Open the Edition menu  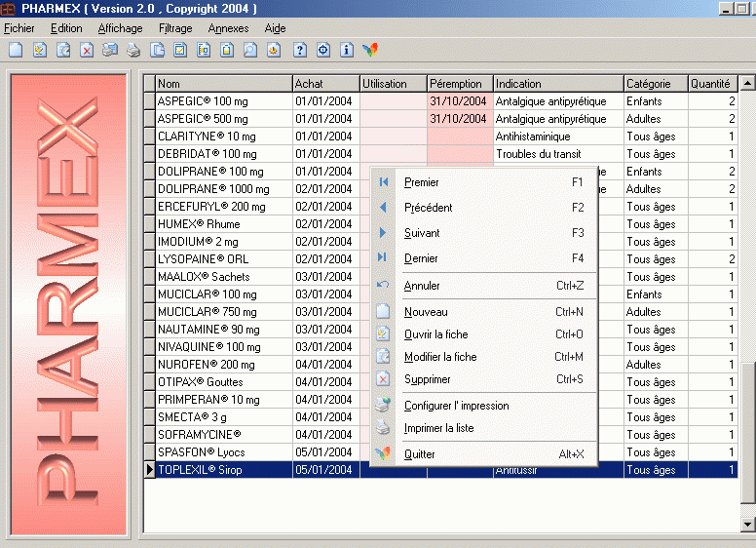point(66,28)
